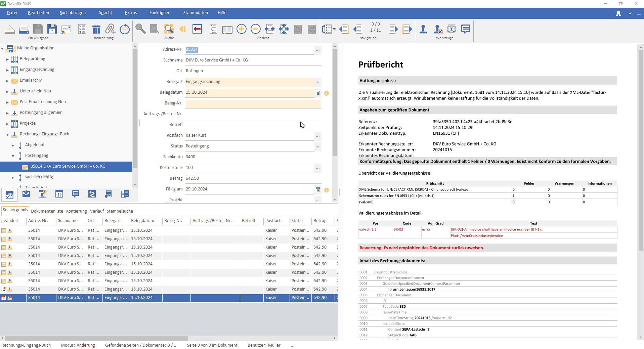Open the Belegdatum calendar picker

click(x=317, y=93)
